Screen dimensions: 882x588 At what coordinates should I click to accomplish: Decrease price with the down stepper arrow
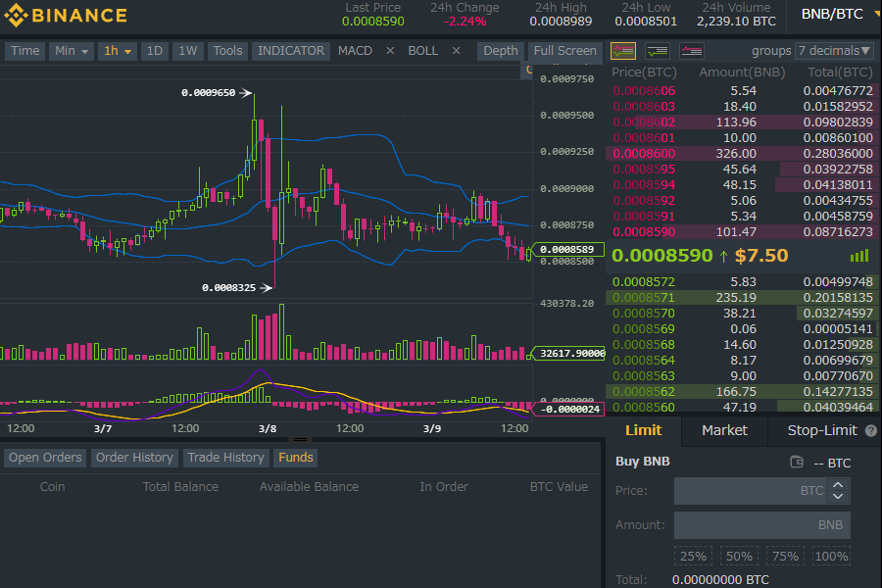click(x=838, y=496)
